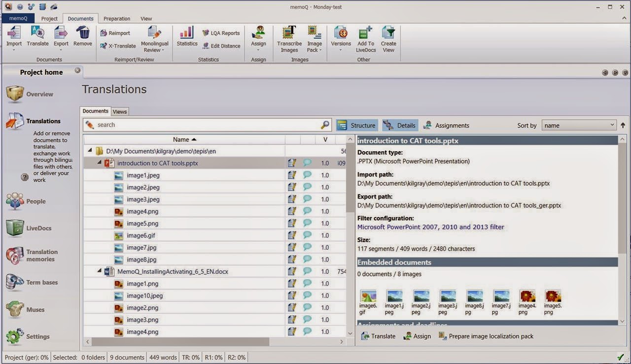Click the Name column header
Screen dimensions: 631x364
(184, 139)
